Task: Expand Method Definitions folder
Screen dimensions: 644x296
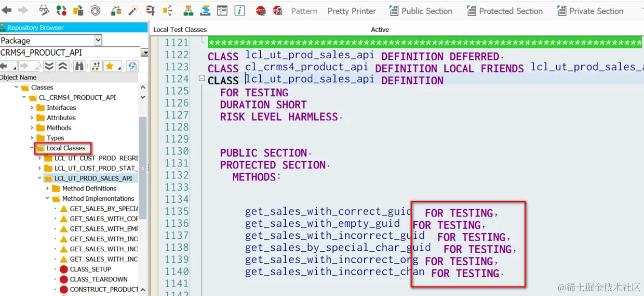Action: click(x=48, y=188)
